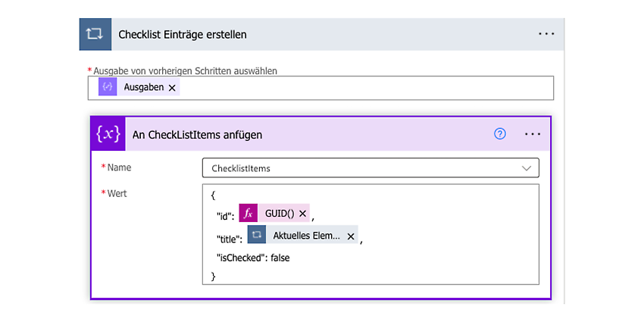Open the ellipsis menu of An CheckListItems anfügen
This screenshot has height=322, width=644.
(x=533, y=134)
